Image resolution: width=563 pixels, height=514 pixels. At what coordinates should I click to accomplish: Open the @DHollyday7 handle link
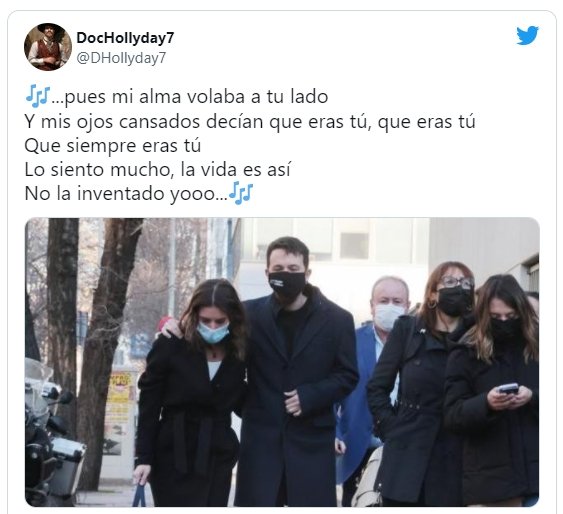121,58
